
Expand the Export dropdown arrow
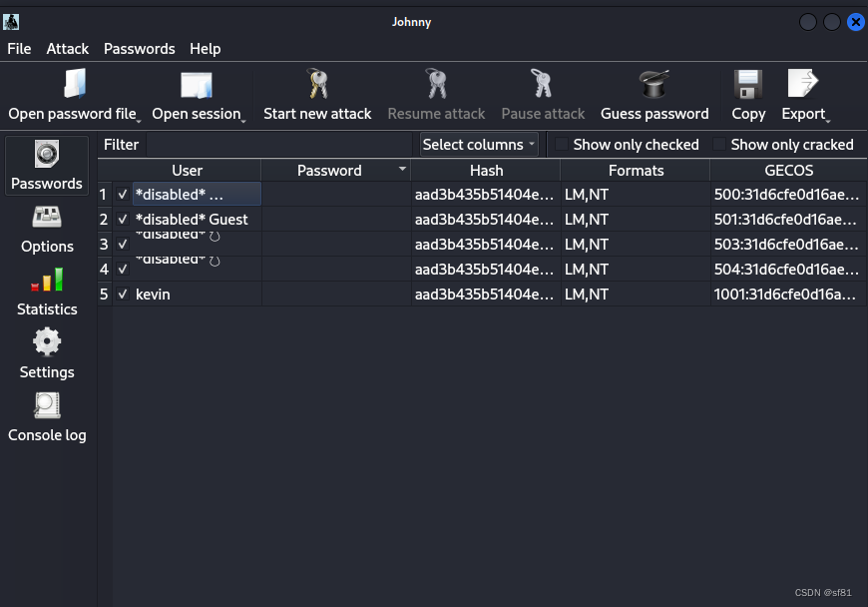pos(828,121)
